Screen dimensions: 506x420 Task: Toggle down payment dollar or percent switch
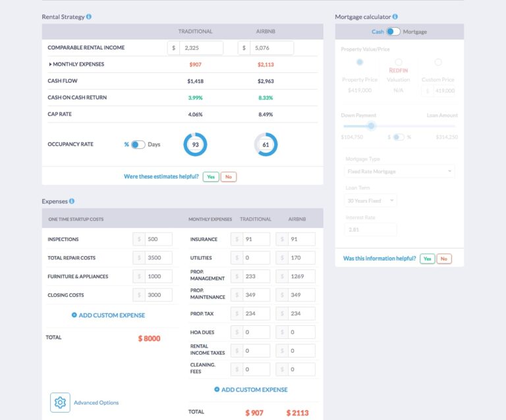pyautogui.click(x=399, y=137)
